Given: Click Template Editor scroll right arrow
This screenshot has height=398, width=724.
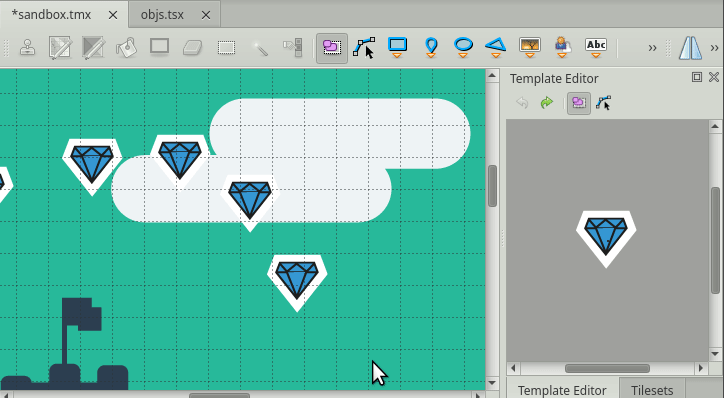Looking at the screenshot, I should coord(701,368).
